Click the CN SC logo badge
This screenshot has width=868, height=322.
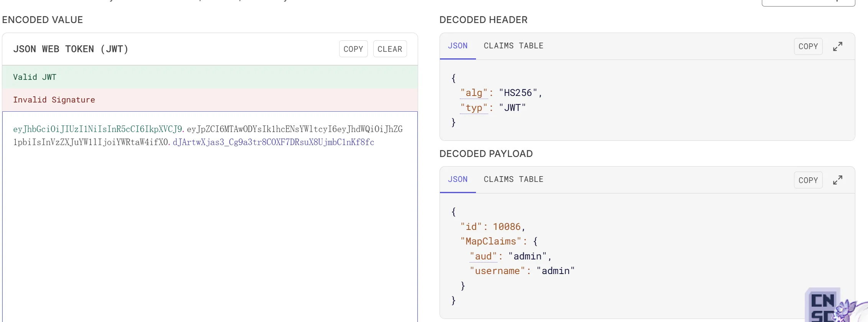(x=823, y=305)
